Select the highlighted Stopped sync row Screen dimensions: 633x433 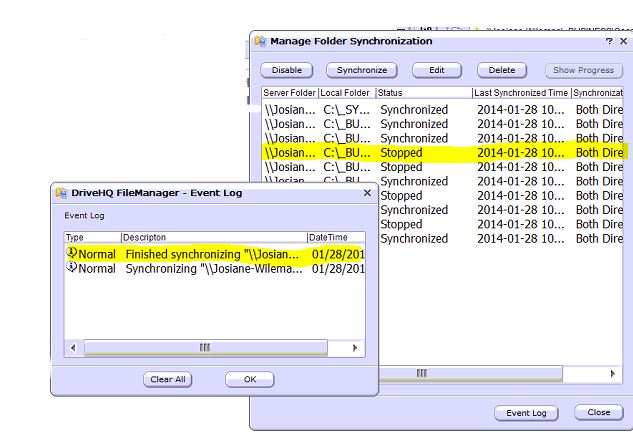tap(440, 153)
